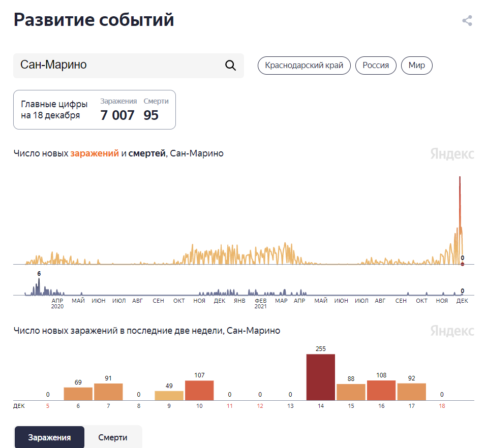
Task: Click the red date label 11
Action: coord(229,406)
